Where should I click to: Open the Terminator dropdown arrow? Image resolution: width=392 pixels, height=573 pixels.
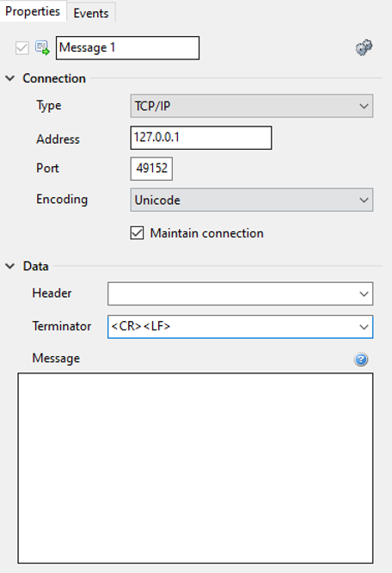pyautogui.click(x=364, y=327)
